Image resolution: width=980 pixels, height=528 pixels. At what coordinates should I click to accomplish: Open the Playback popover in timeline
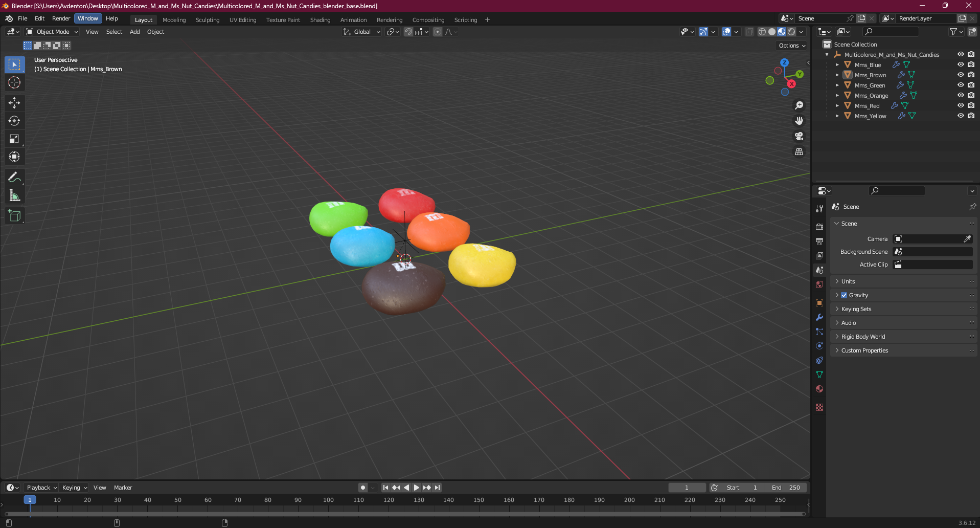pos(41,488)
